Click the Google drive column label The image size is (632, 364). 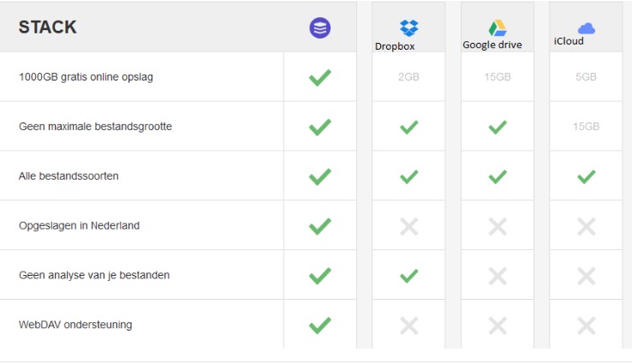coord(492,45)
